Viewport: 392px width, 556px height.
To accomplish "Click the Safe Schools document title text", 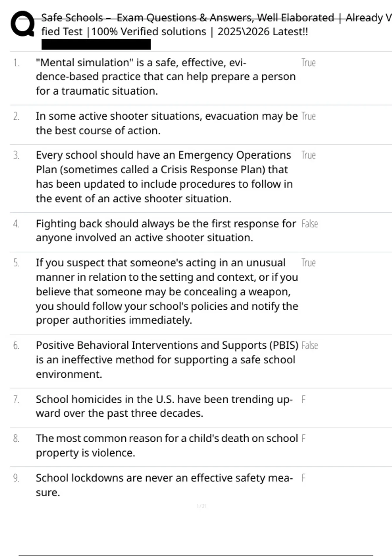I will [216, 25].
